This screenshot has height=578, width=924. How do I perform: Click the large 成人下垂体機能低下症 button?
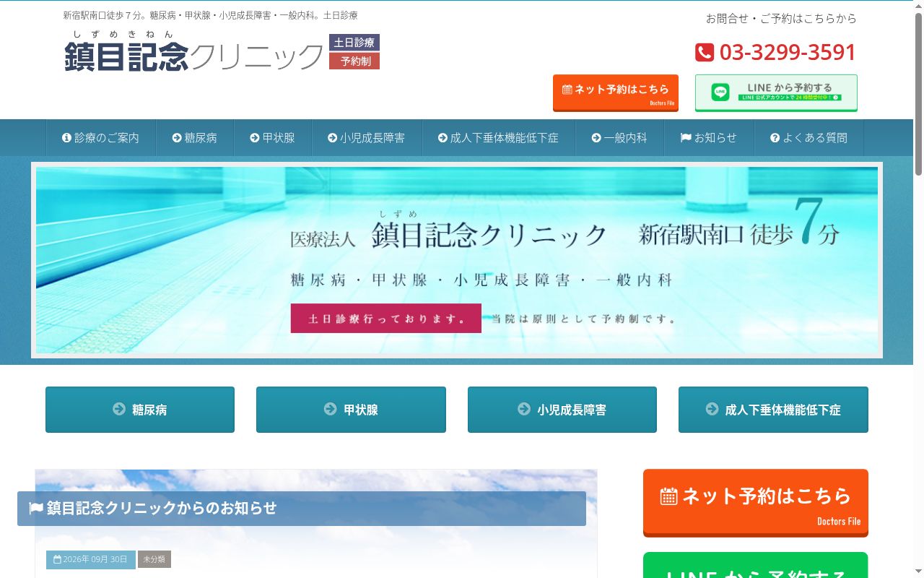(773, 410)
